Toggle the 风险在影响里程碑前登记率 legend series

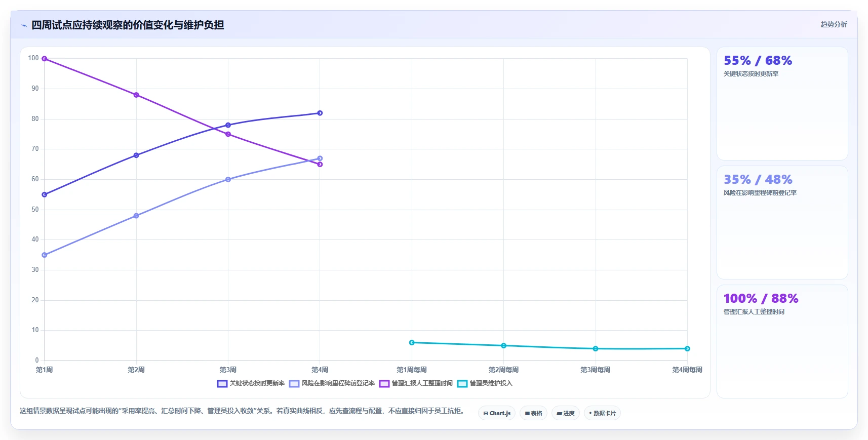click(x=332, y=383)
